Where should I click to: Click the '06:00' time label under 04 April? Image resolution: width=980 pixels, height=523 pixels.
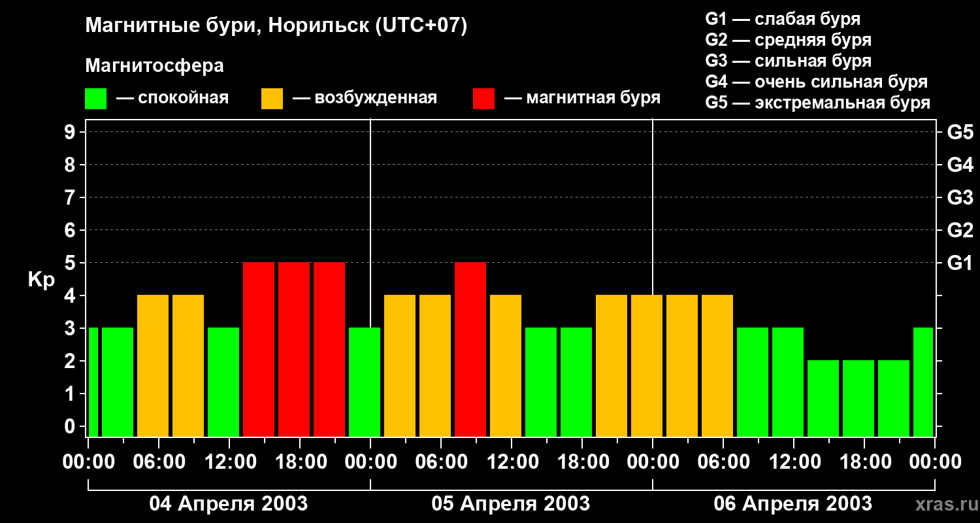coord(158,462)
